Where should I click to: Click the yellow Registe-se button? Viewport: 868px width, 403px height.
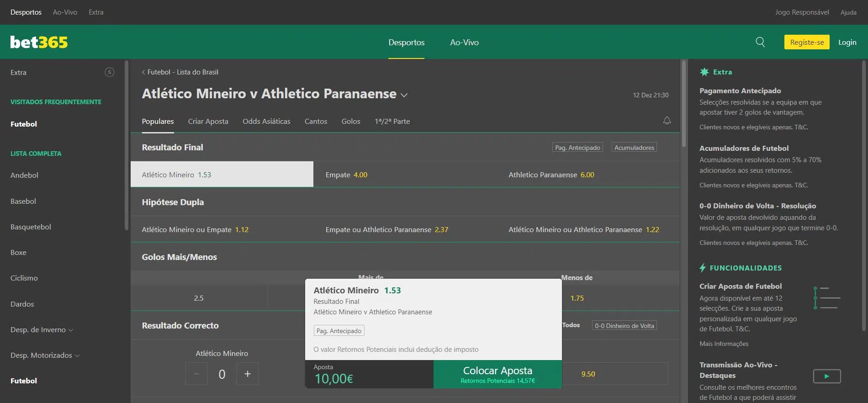(x=807, y=42)
